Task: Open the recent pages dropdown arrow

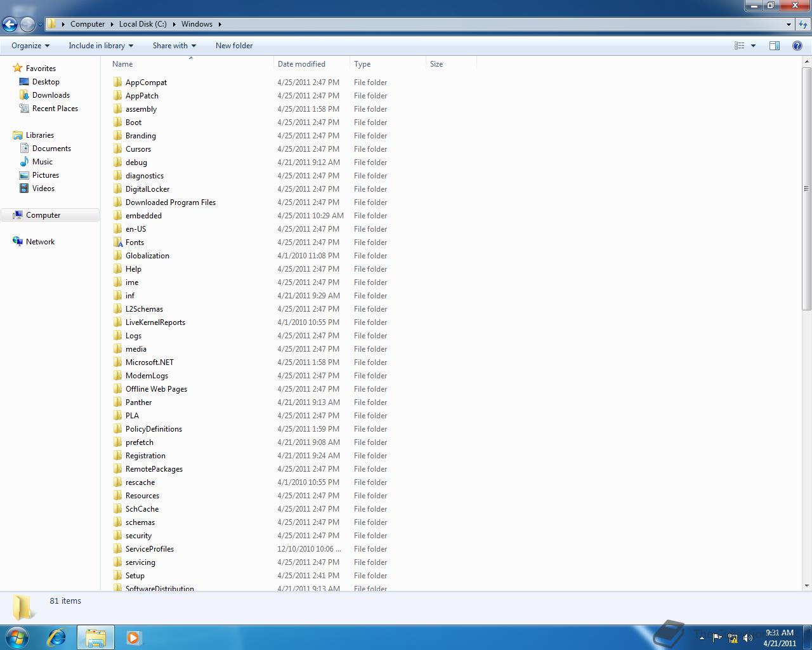Action: (40, 25)
